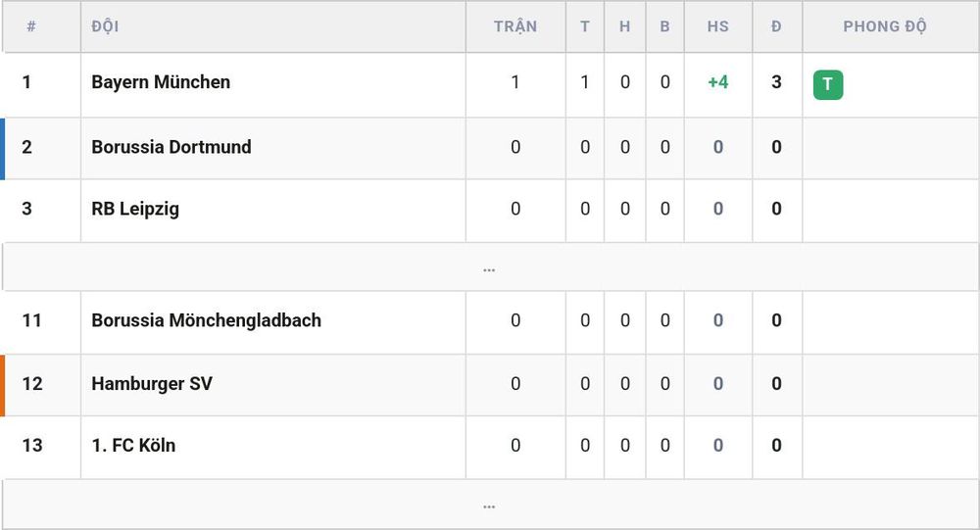The image size is (980, 530).
Task: Click the Đ points column header
Action: [776, 26]
